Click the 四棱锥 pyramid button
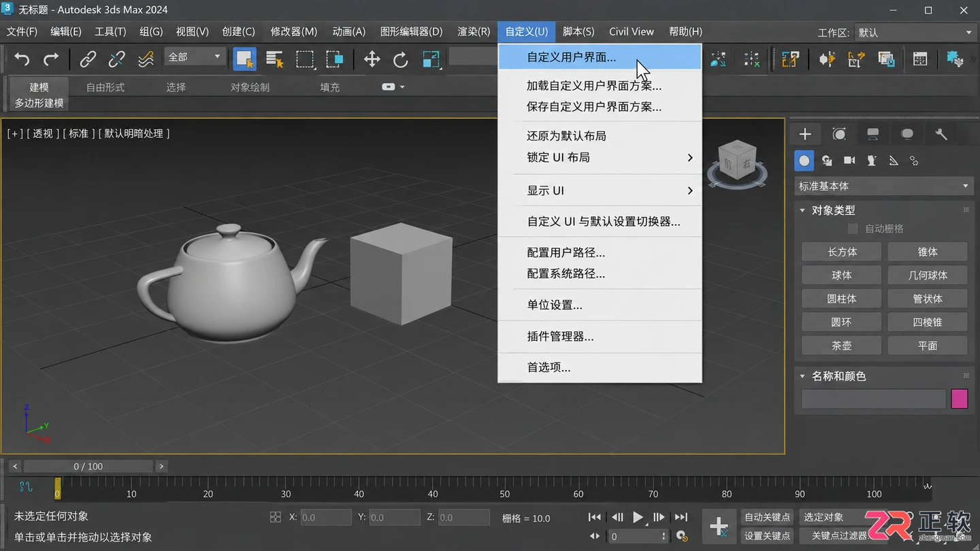Image resolution: width=980 pixels, height=551 pixels. 928,322
